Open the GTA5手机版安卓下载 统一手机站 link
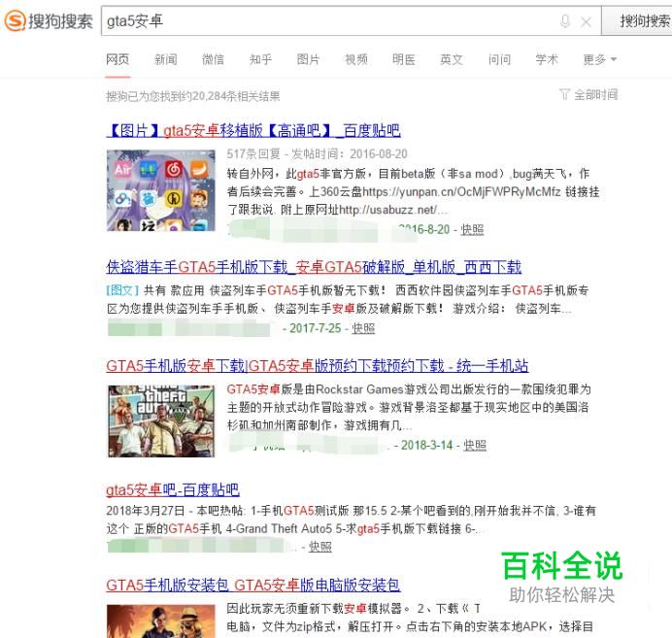The width and height of the screenshot is (672, 638). pyautogui.click(x=318, y=365)
